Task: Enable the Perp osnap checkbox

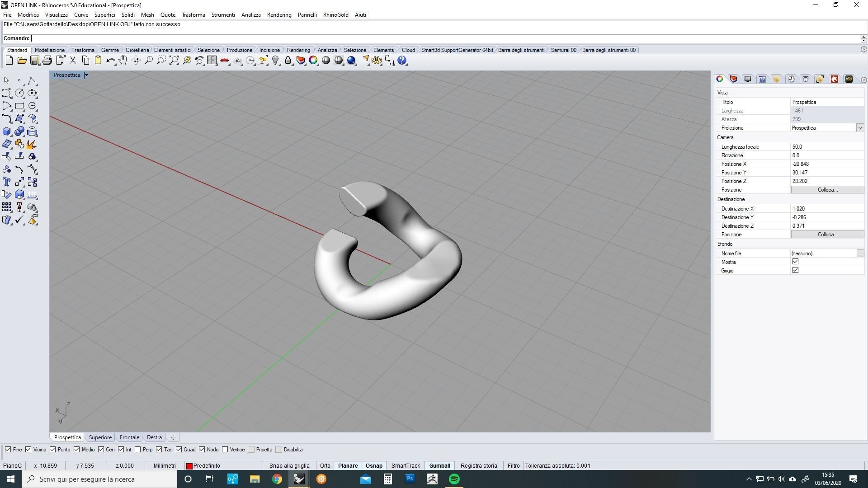Action: (137, 450)
